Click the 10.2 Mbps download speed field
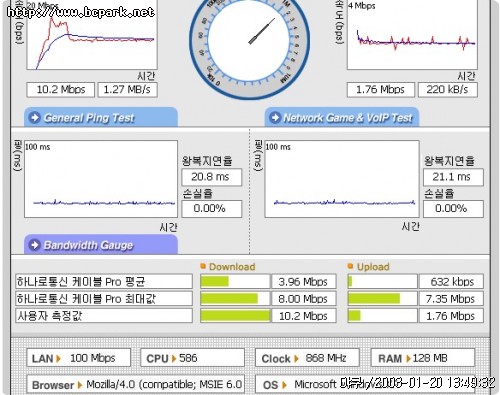The height and width of the screenshot is (395, 500). coord(61,90)
